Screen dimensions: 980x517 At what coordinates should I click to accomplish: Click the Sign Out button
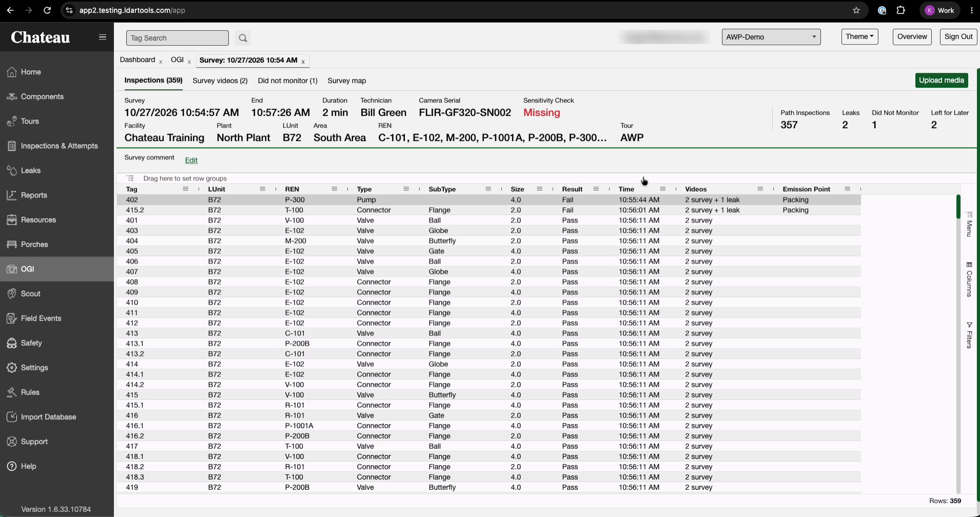(x=958, y=37)
